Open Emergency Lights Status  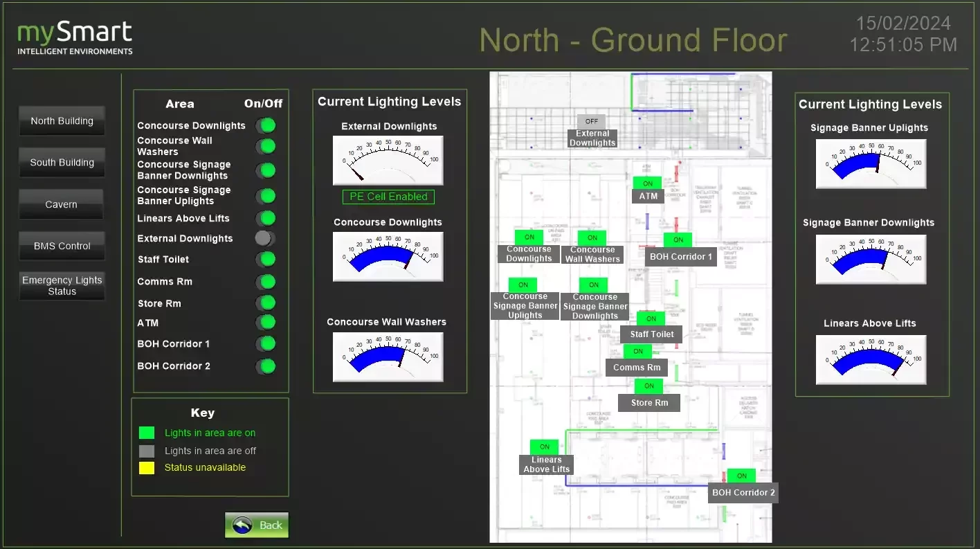pos(62,286)
